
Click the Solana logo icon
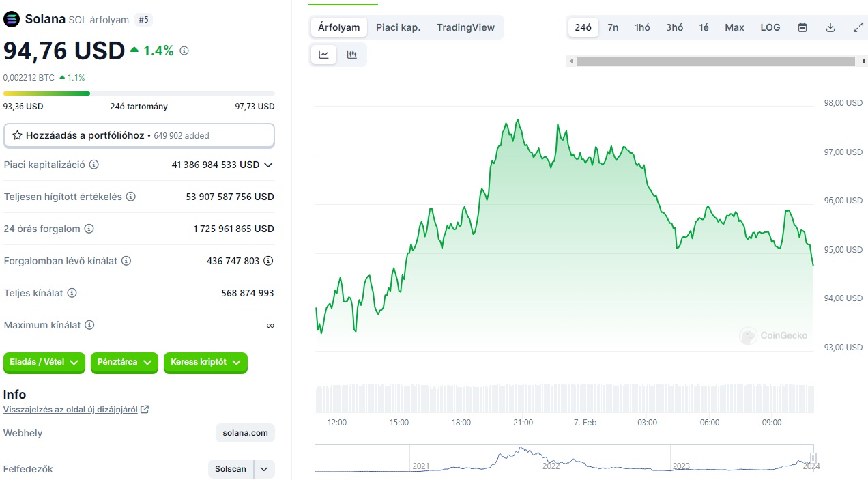[x=12, y=19]
